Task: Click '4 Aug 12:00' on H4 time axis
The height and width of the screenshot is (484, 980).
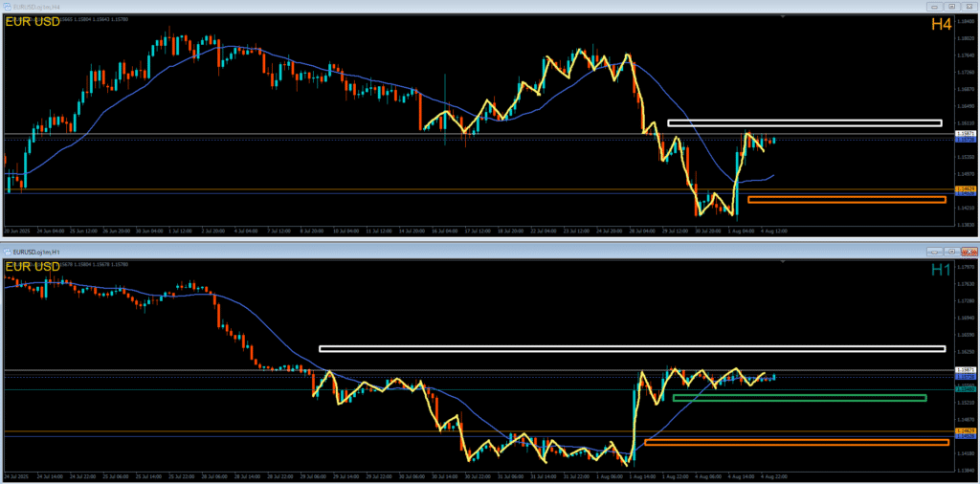Action: tap(774, 231)
